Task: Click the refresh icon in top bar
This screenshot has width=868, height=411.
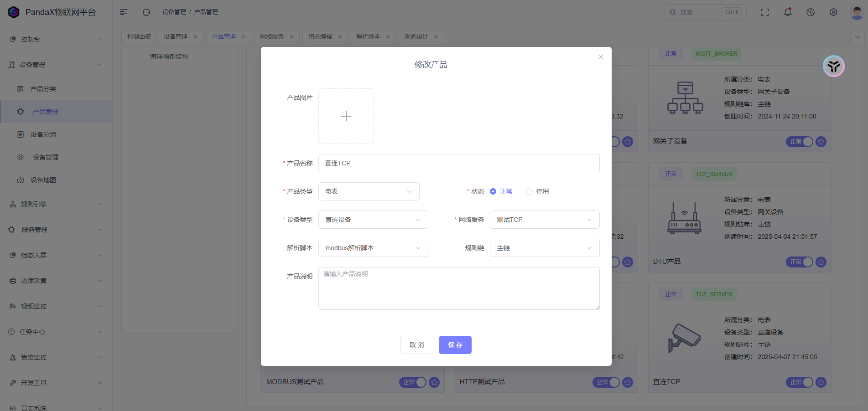Action: 146,12
